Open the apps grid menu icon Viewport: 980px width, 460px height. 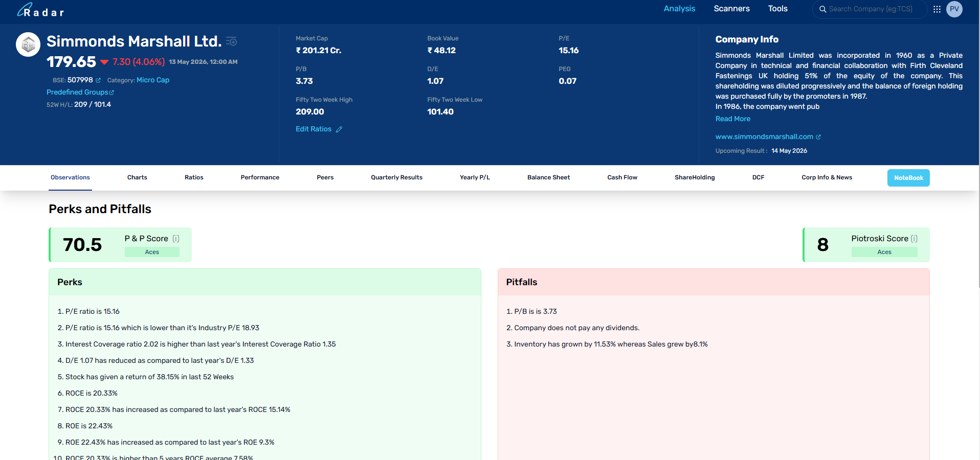click(x=937, y=9)
